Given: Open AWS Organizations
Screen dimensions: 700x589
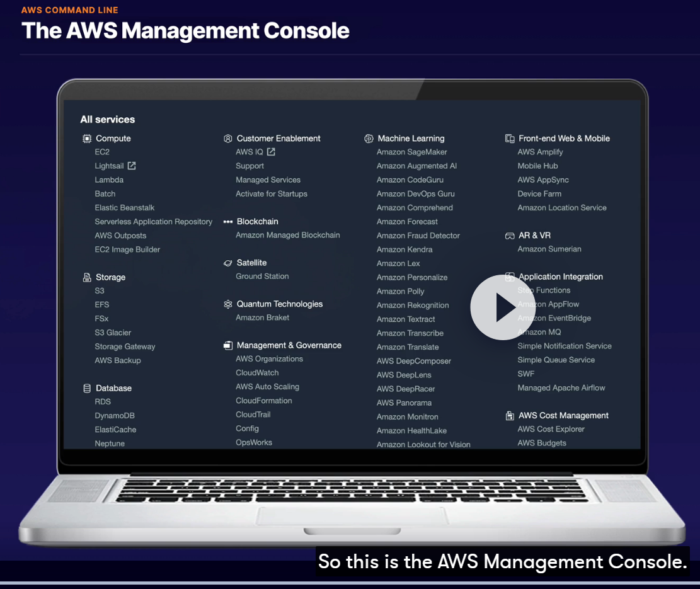Looking at the screenshot, I should point(269,359).
